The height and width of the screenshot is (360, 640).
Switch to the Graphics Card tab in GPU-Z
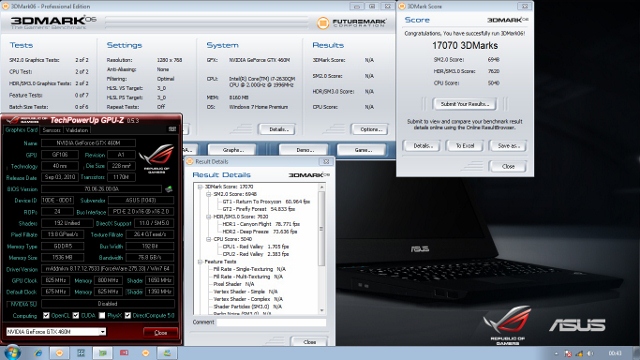(x=21, y=130)
